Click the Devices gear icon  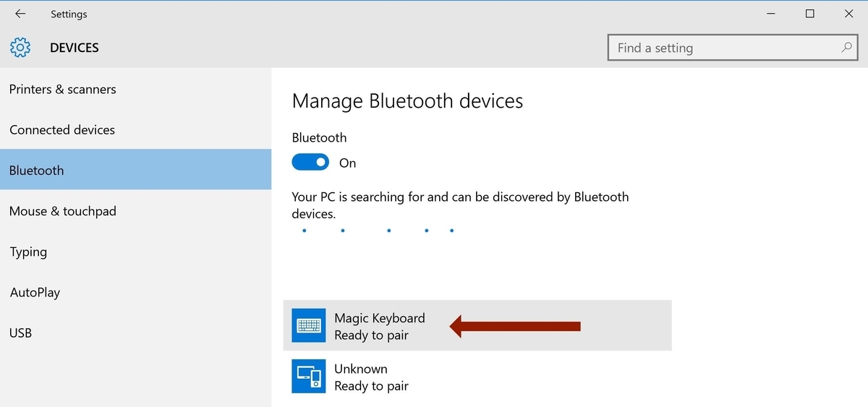click(20, 48)
